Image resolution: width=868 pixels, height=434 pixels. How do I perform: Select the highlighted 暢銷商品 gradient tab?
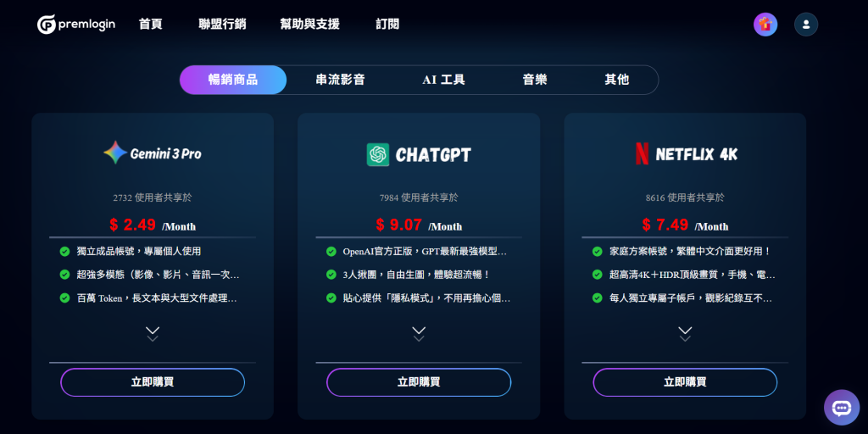coord(233,80)
